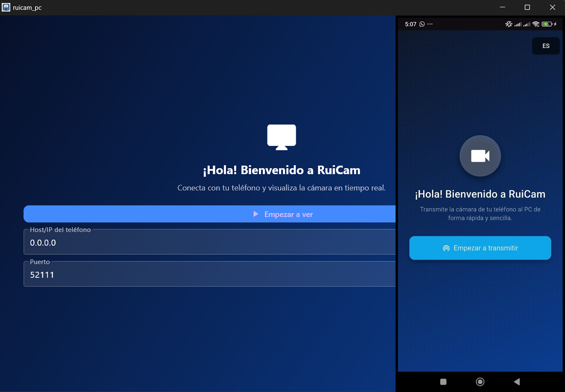Tap the Android home circle button

click(x=480, y=381)
